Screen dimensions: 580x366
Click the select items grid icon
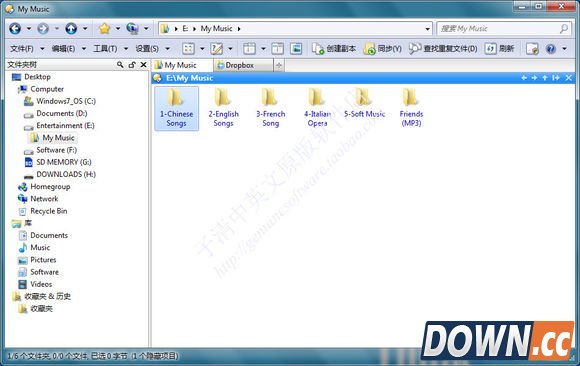188,48
